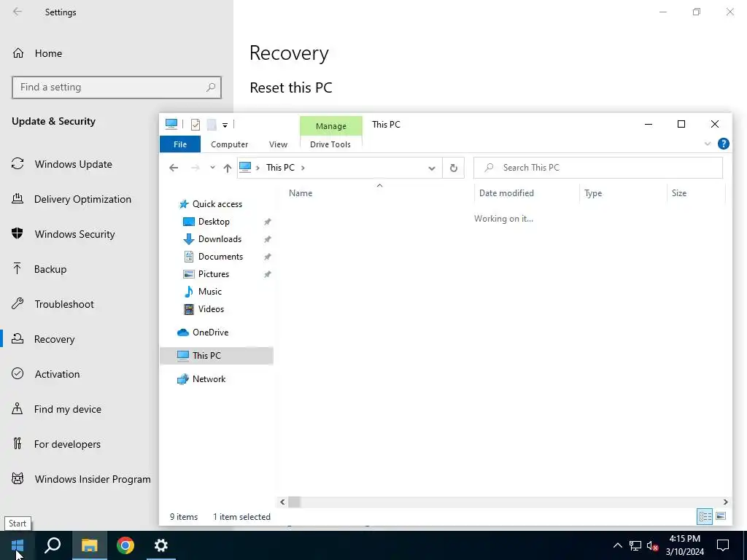Click the This PC icon in title bar
The width and height of the screenshot is (747, 560).
tap(171, 124)
